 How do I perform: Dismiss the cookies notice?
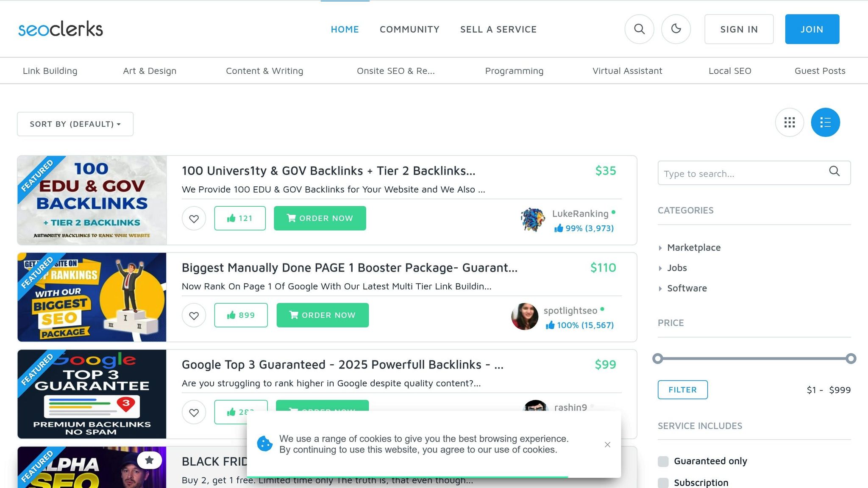(607, 444)
